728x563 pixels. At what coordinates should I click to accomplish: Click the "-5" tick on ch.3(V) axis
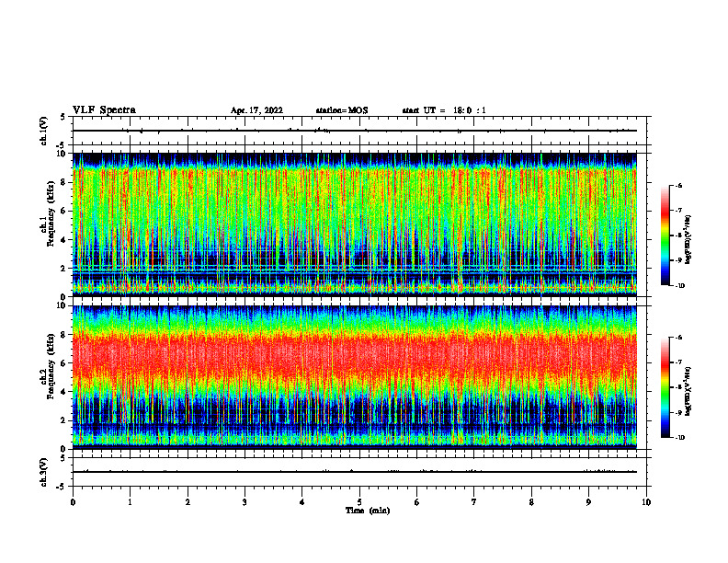(63, 487)
